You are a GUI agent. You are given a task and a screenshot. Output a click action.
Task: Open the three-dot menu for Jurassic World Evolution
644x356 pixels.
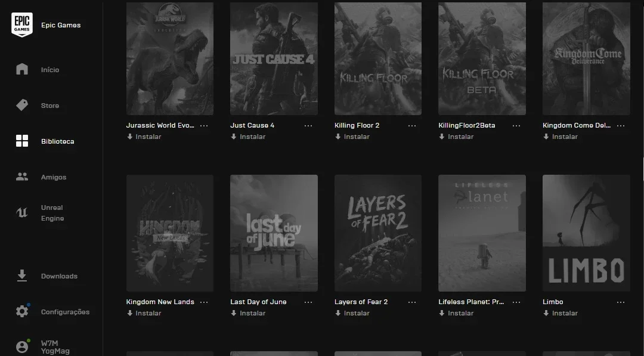coord(204,126)
